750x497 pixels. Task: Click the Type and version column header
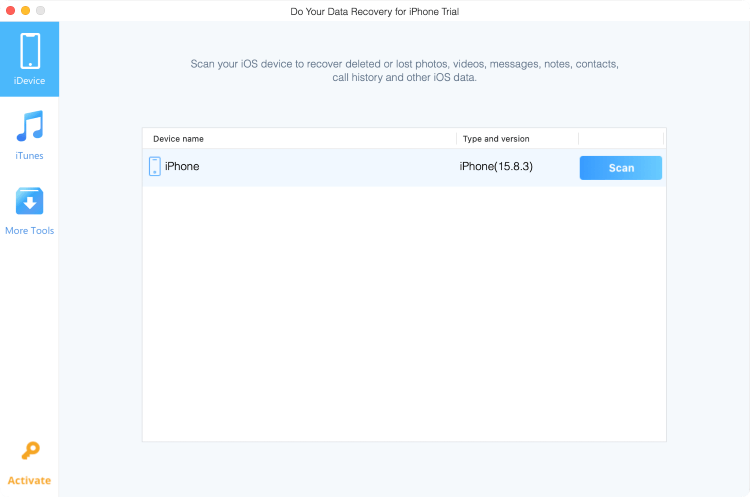coord(496,139)
